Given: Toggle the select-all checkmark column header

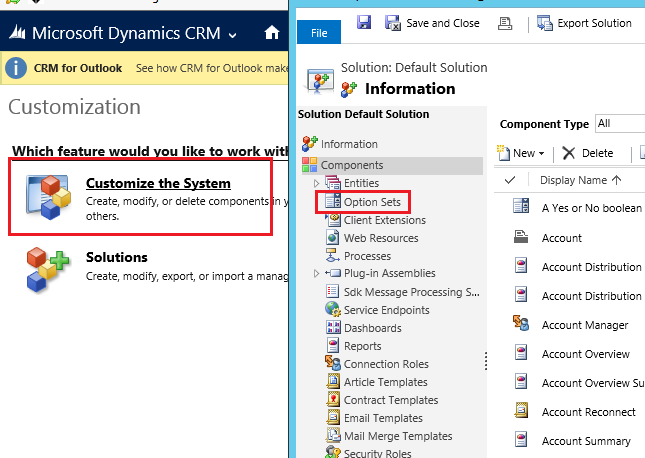Looking at the screenshot, I should pyautogui.click(x=510, y=180).
